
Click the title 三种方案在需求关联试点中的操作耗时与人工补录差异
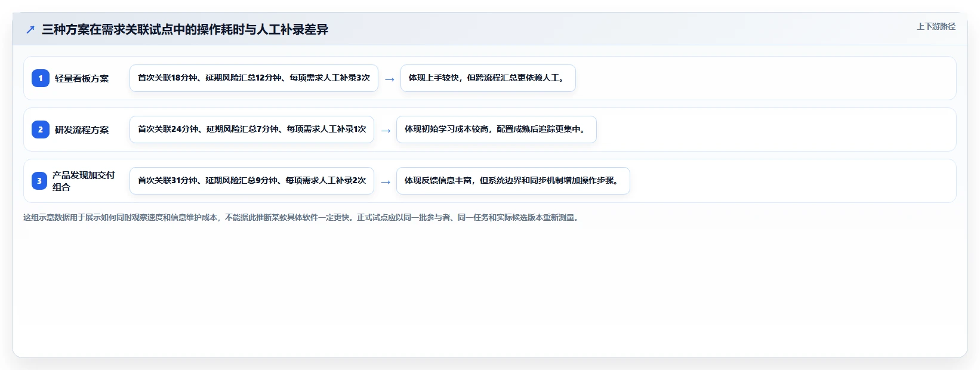pos(185,30)
